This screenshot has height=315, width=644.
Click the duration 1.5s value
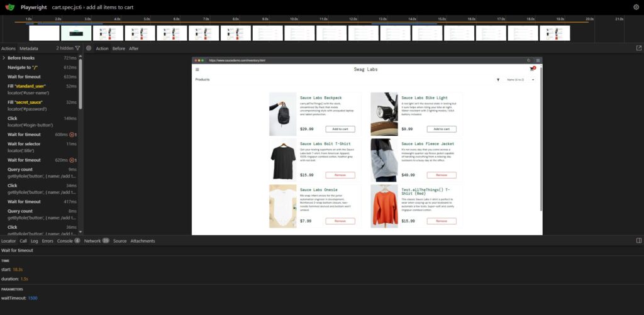click(x=25, y=279)
